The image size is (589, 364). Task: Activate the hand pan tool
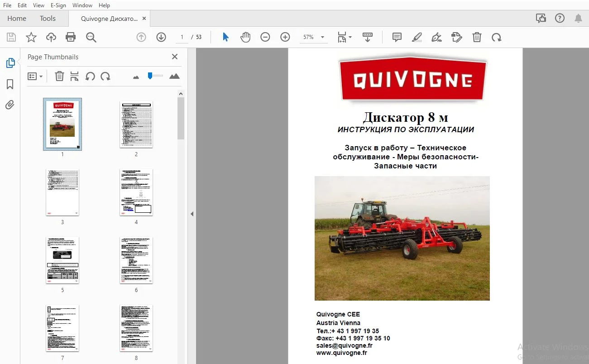(x=245, y=37)
